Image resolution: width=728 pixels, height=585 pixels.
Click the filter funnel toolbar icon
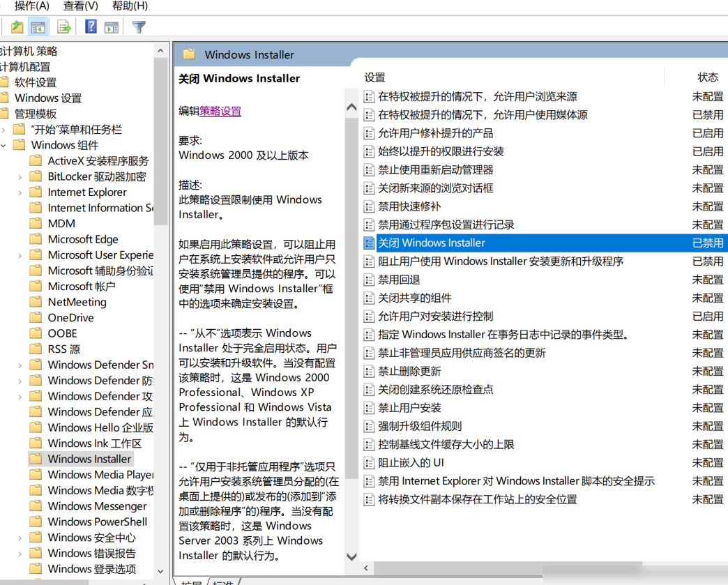pos(139,27)
